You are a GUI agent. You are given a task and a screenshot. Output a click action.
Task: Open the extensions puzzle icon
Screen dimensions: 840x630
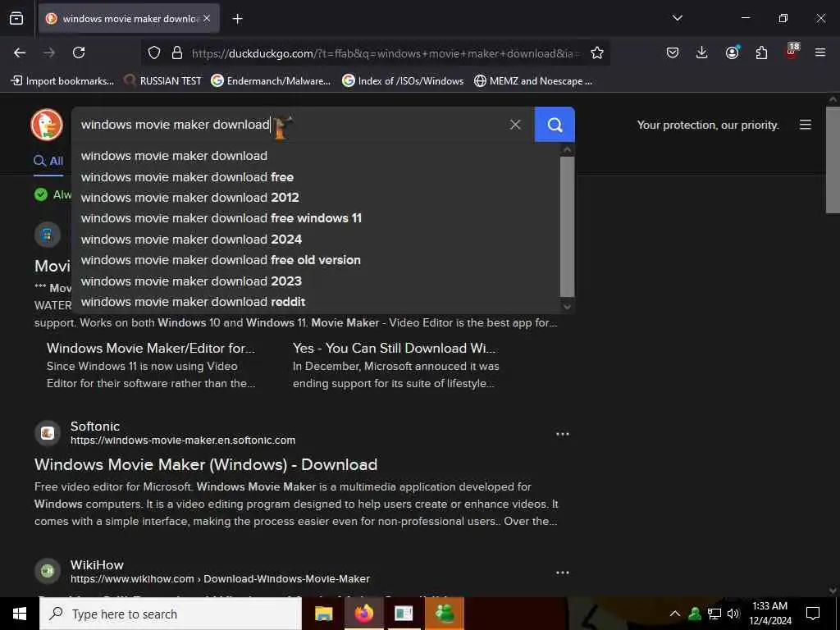click(x=761, y=52)
